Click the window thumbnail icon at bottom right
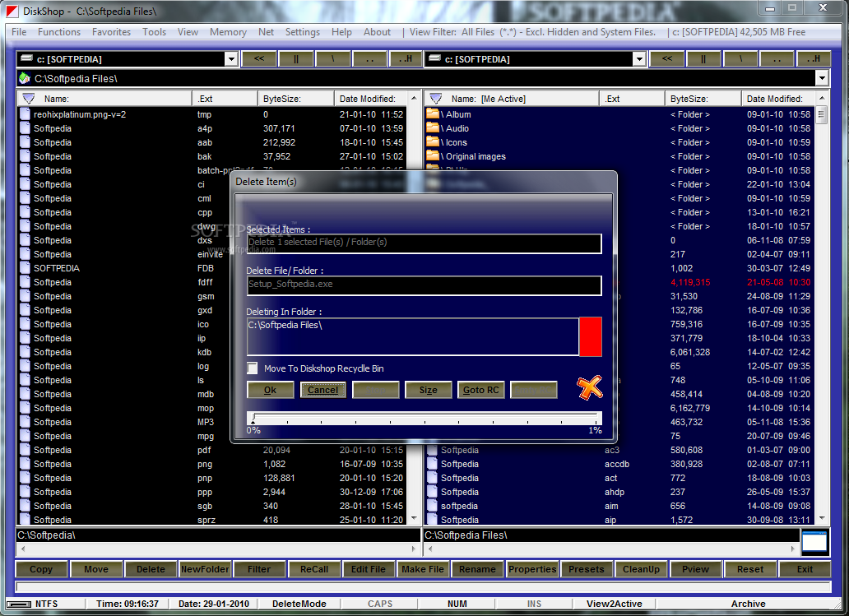Screen dimensions: 849x616 pyautogui.click(x=815, y=542)
